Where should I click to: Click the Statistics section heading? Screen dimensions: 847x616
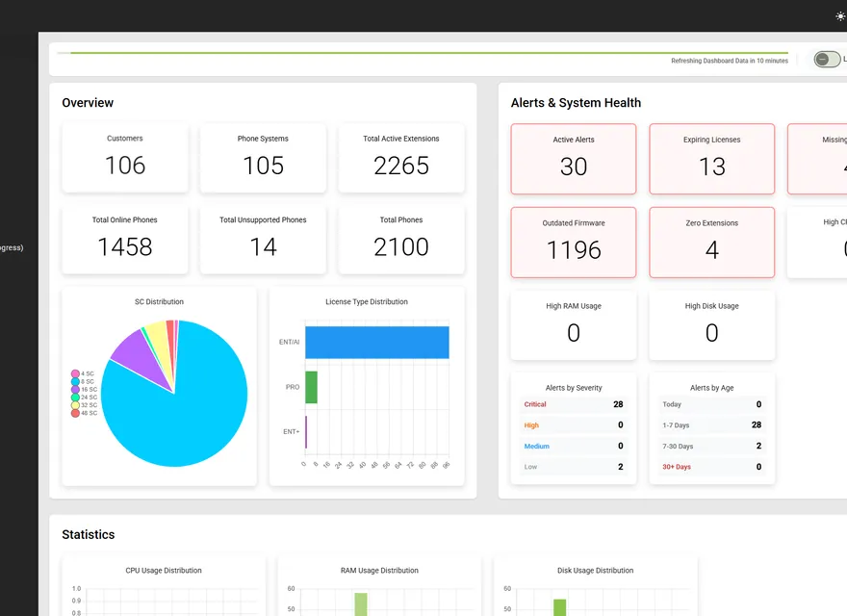tap(88, 534)
